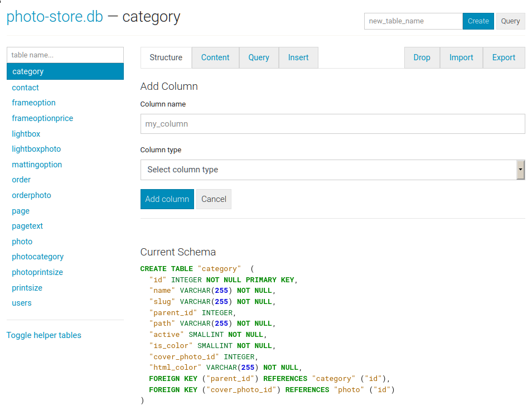Select the photo table in sidebar
532x415 pixels.
pyautogui.click(x=22, y=242)
